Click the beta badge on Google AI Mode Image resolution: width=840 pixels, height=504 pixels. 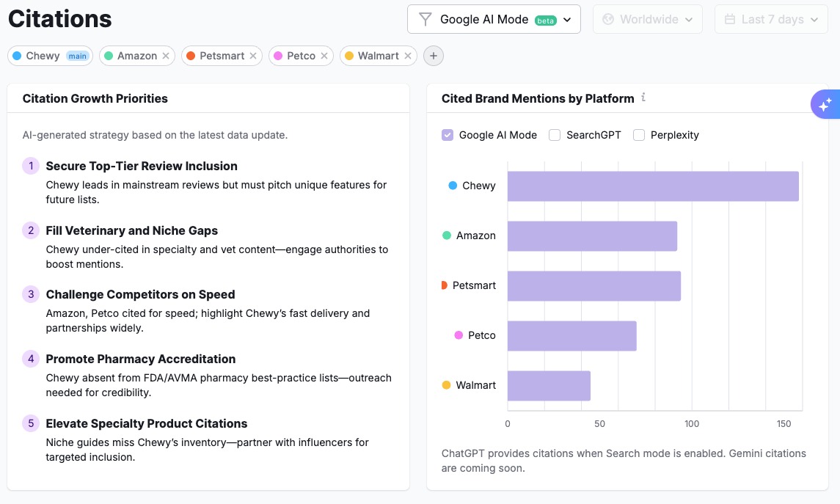tap(545, 21)
